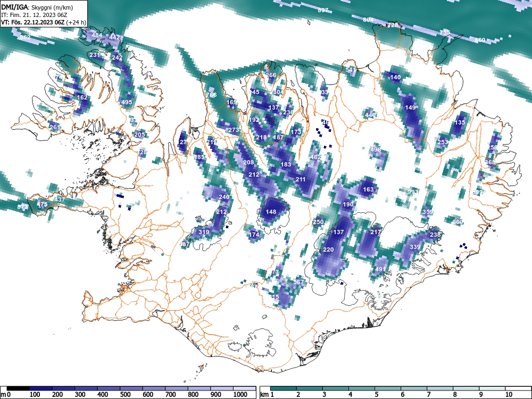This screenshot has width=532, height=399.
Task: Click the 'km 1' legend label
Action: click(x=267, y=395)
